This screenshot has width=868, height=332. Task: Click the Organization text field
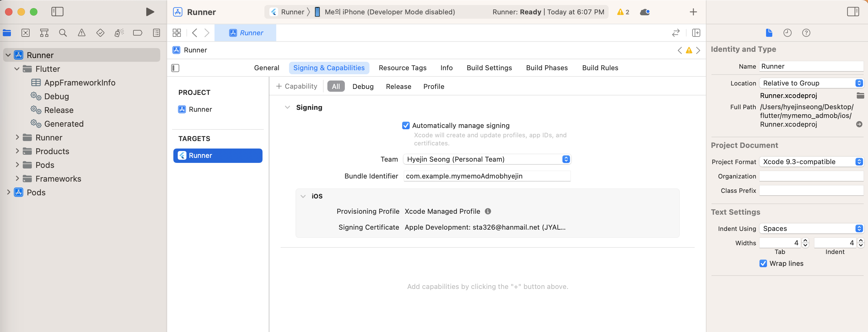811,176
